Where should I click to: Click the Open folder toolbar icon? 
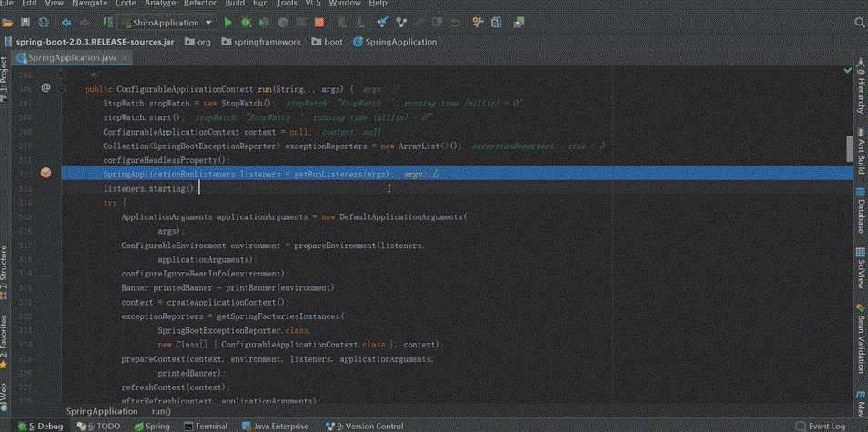[x=7, y=23]
